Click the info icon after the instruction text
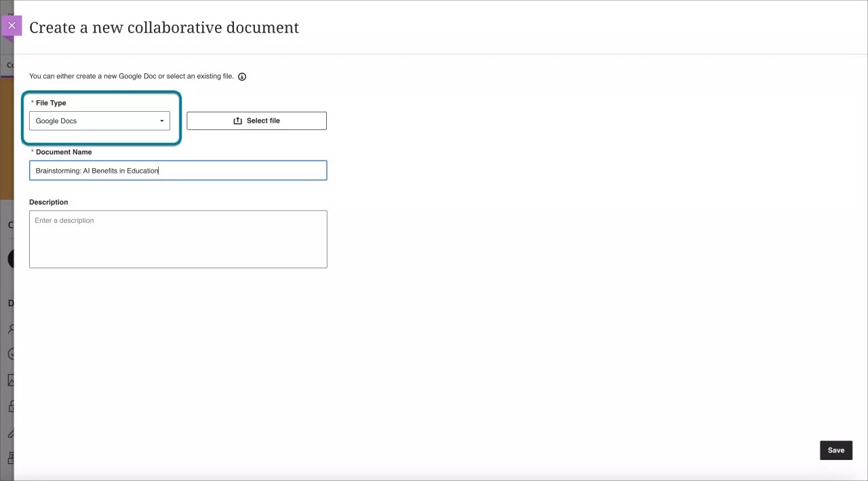This screenshot has height=481, width=868. (242, 77)
